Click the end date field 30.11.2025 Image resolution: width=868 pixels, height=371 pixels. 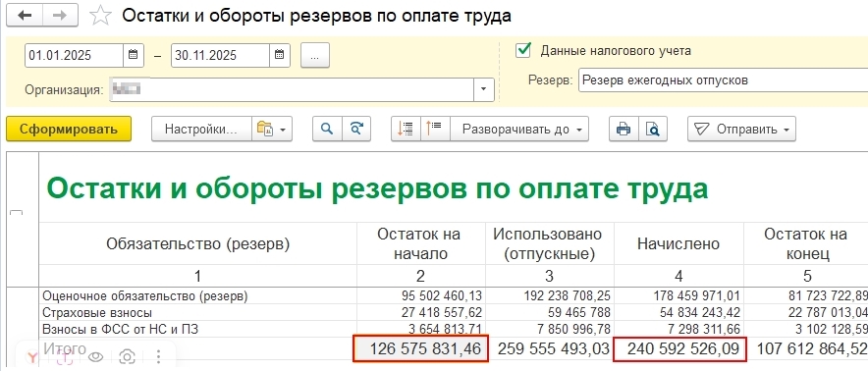coord(220,55)
